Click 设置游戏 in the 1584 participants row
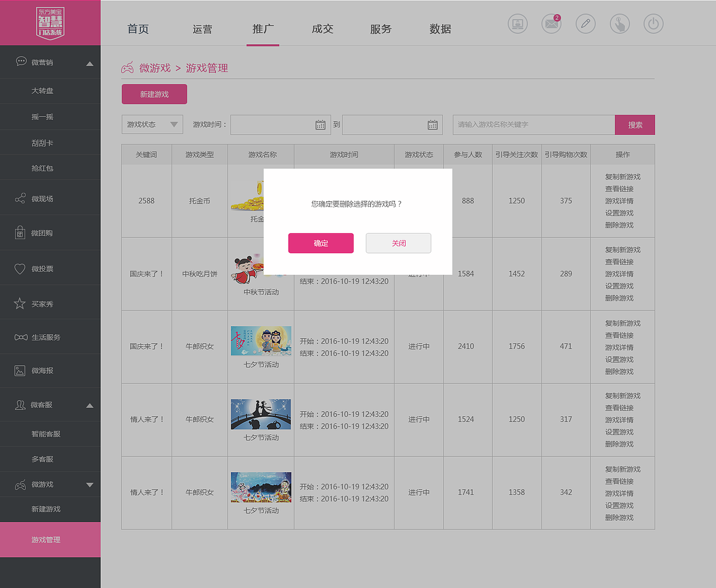Screen dimensions: 716x588 619,286
